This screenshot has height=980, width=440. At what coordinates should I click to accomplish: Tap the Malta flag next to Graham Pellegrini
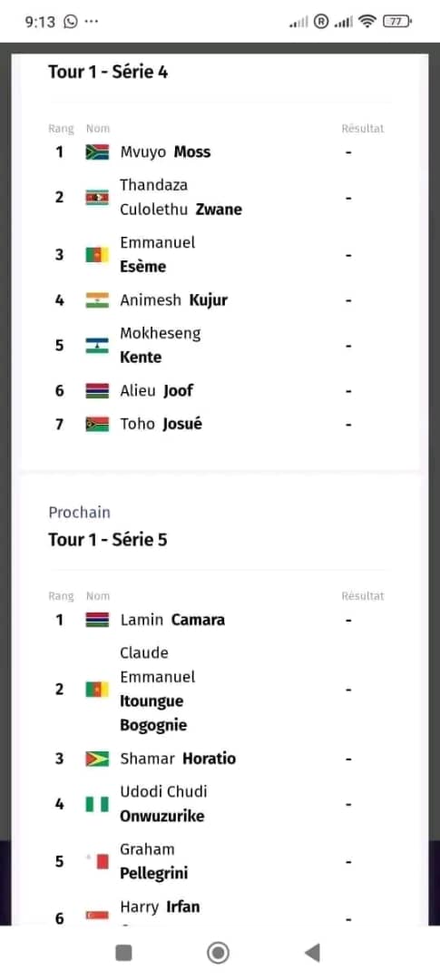click(x=97, y=862)
